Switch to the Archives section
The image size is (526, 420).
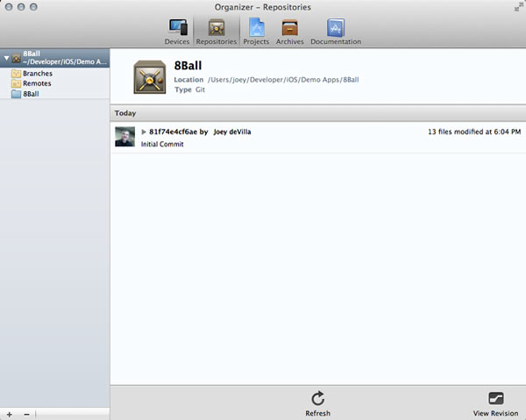click(290, 32)
